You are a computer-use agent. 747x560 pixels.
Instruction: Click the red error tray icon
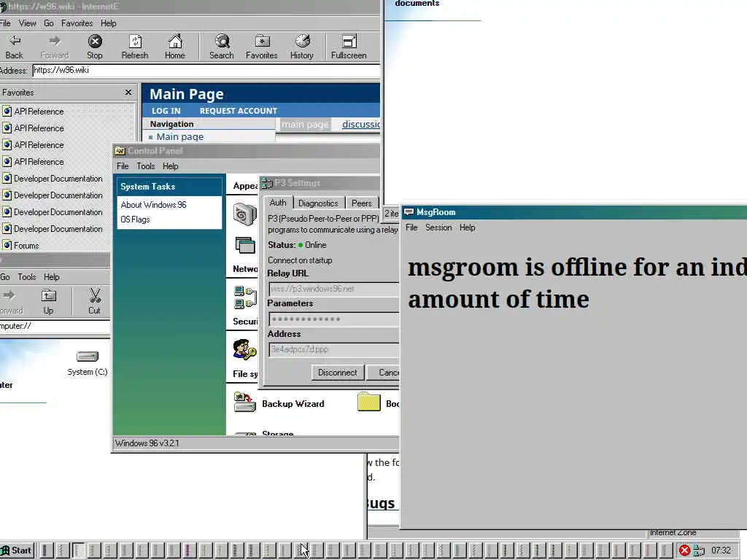[x=684, y=551]
